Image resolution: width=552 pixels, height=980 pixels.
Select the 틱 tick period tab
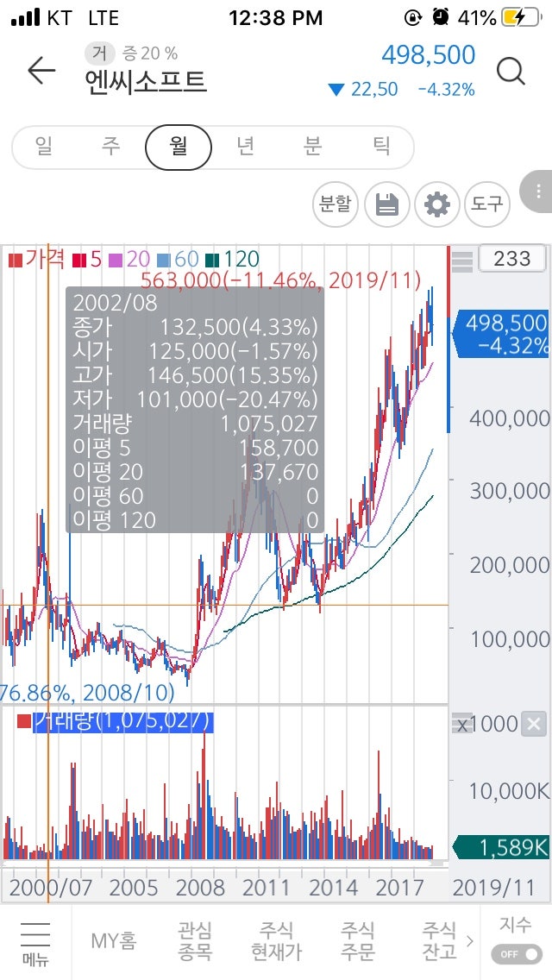tap(380, 147)
